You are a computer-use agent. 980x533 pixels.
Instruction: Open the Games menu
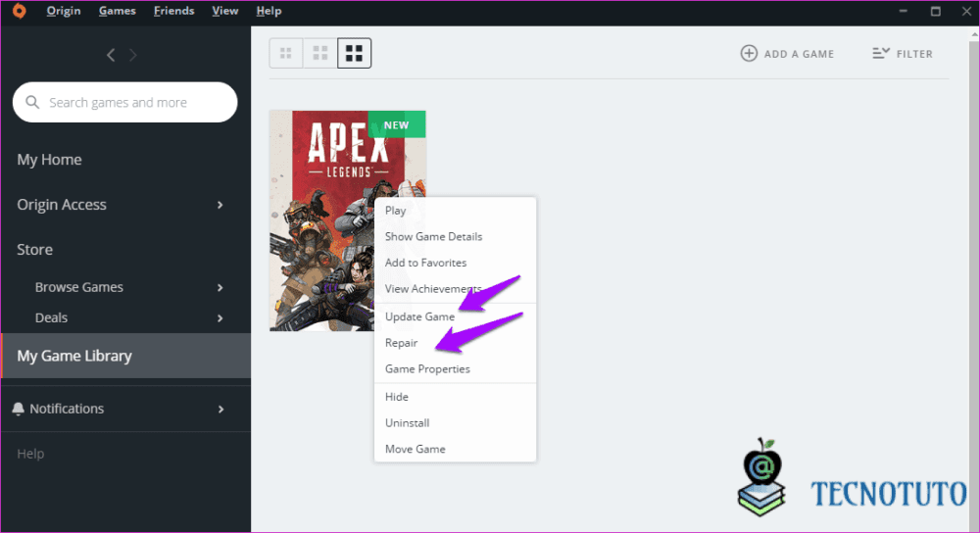[x=117, y=11]
